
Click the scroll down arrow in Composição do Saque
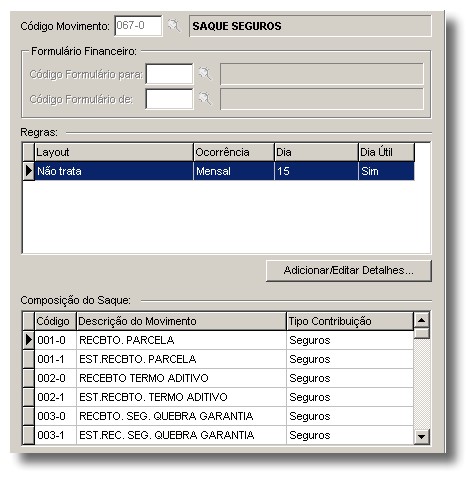click(421, 436)
